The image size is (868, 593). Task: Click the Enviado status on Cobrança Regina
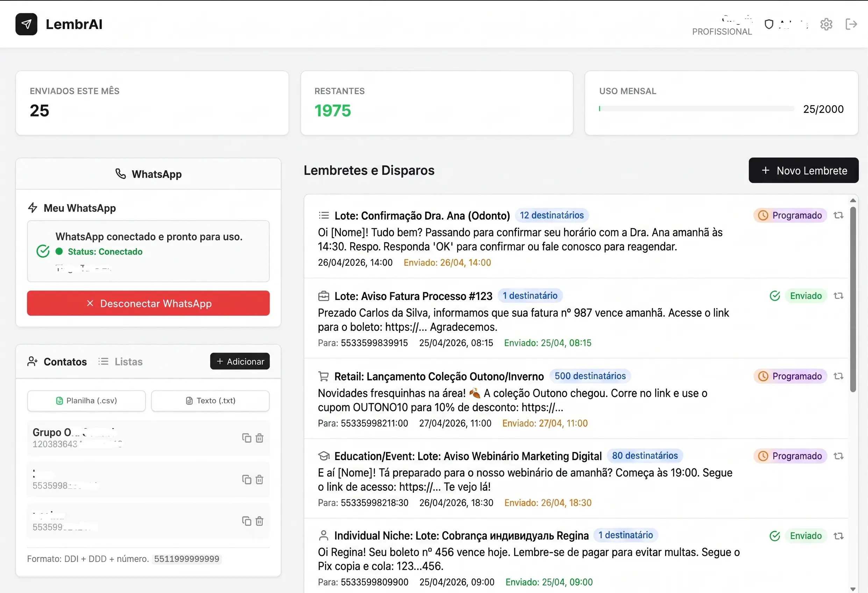pyautogui.click(x=806, y=536)
